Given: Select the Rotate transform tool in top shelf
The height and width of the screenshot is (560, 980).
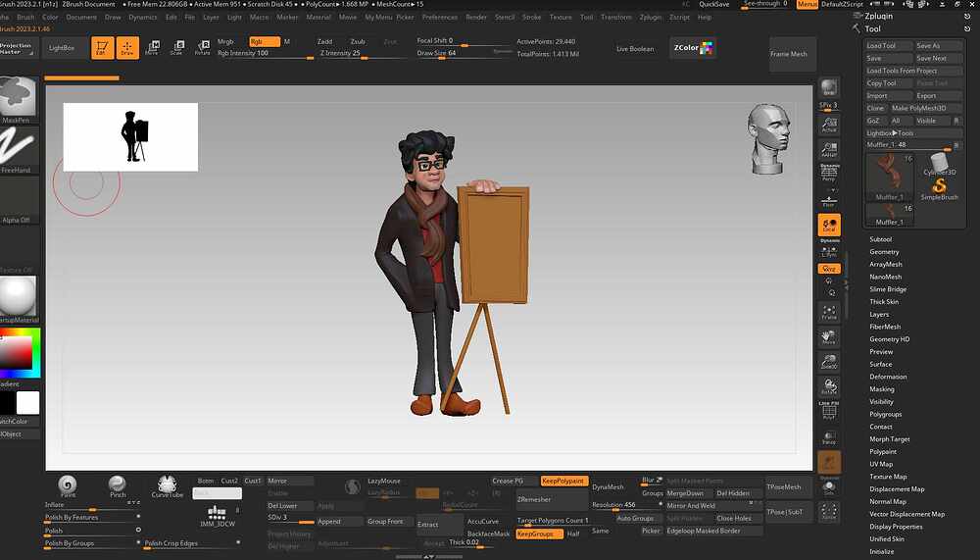Looking at the screenshot, I should (203, 47).
